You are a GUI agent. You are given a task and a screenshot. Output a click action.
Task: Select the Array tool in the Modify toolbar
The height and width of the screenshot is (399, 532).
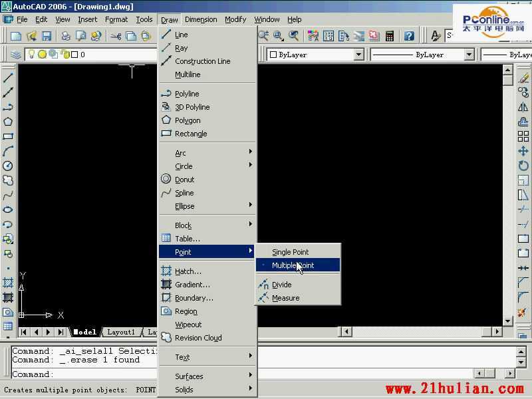click(523, 136)
